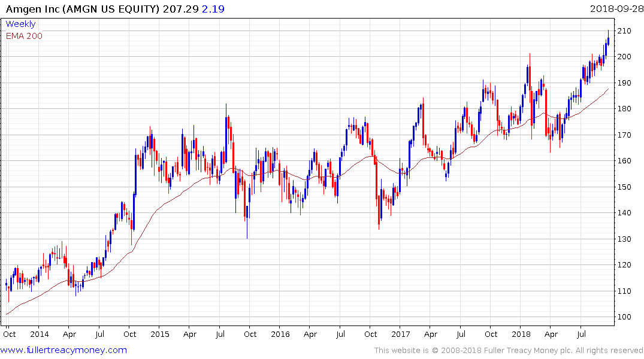Click the 200 price axis label
Image resolution: width=644 pixels, height=359 pixels.
click(624, 57)
